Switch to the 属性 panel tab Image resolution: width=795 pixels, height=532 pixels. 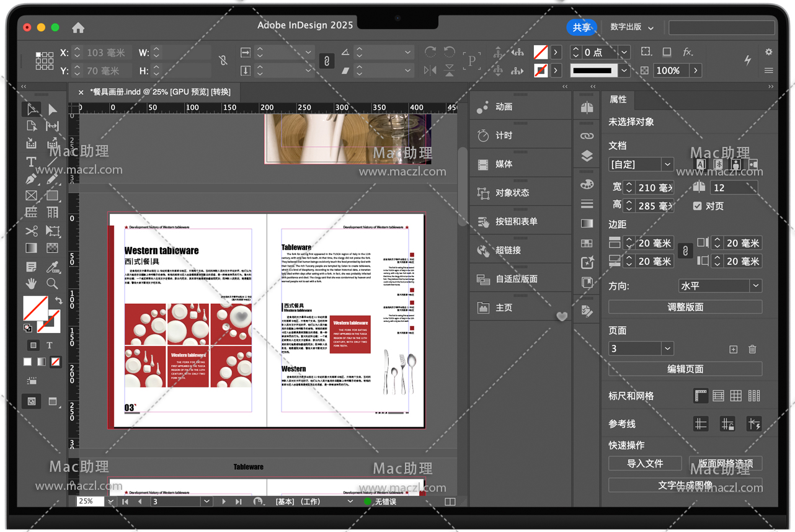tap(618, 99)
